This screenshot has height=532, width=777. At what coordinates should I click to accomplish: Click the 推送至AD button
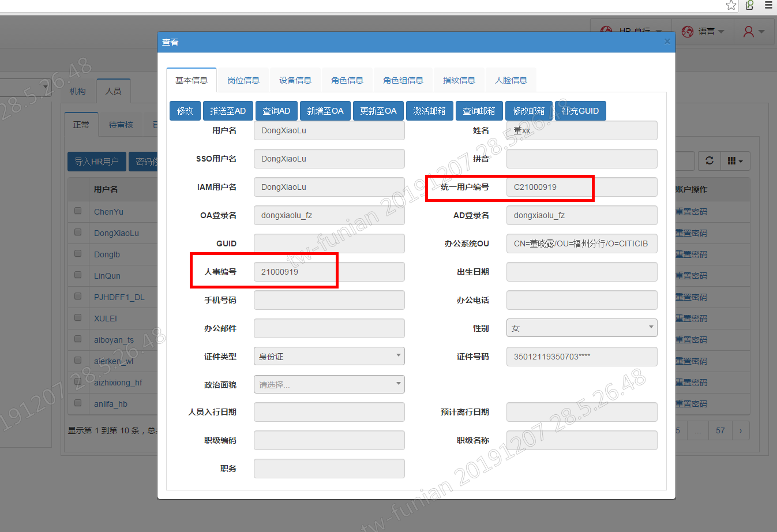[228, 111]
